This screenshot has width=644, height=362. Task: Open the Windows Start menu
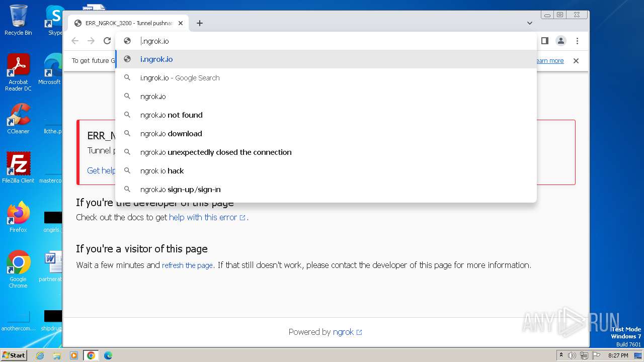(14, 355)
